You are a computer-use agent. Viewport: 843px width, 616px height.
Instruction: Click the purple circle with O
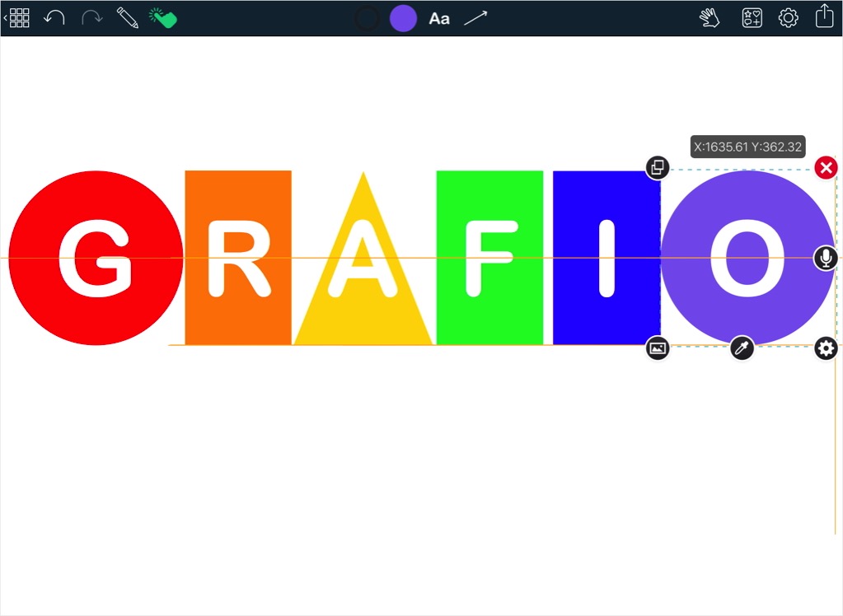point(747,258)
